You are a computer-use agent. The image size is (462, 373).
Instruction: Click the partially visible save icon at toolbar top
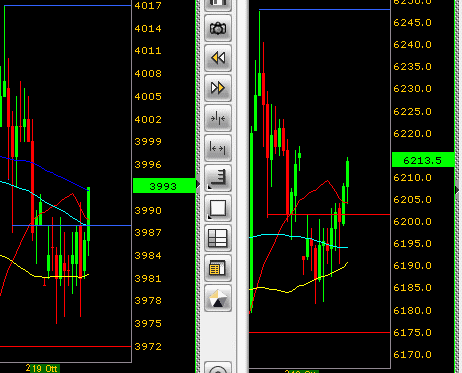[x=218, y=5]
